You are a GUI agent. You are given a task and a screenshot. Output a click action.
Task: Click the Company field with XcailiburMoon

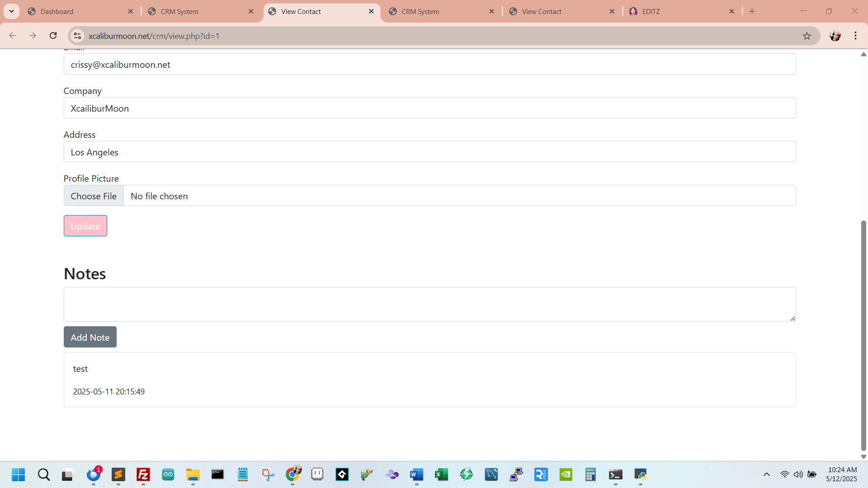(x=429, y=108)
